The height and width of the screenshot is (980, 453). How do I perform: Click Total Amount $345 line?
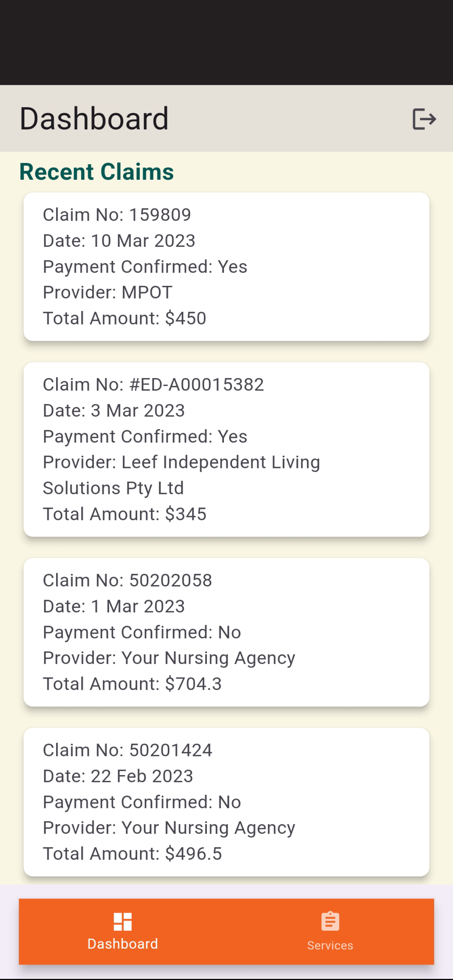[x=124, y=514]
